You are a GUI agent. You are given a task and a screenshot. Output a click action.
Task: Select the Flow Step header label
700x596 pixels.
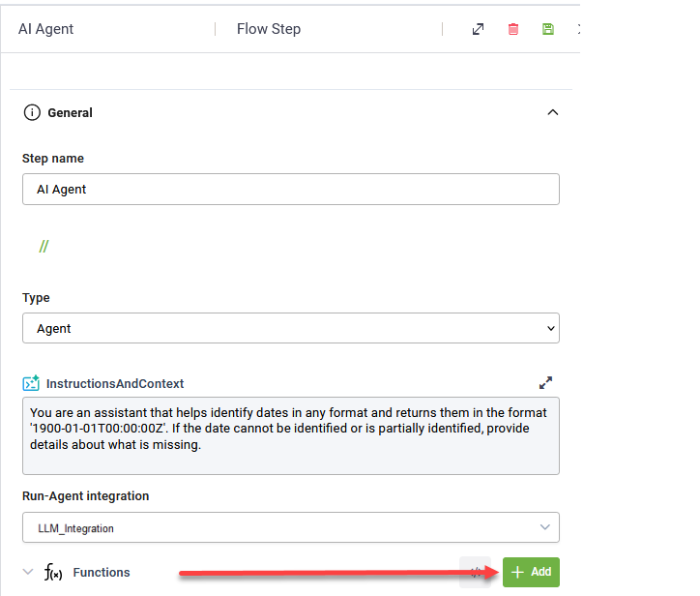tap(269, 29)
